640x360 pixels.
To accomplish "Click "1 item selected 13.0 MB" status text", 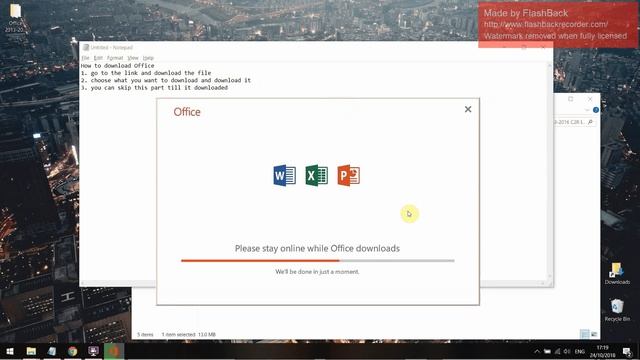I will click(x=189, y=334).
